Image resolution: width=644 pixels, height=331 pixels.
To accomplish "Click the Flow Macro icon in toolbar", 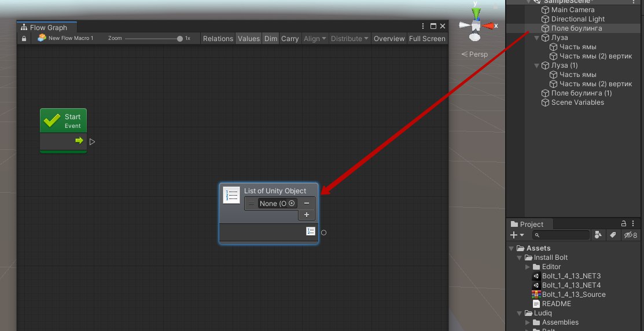I will (42, 38).
